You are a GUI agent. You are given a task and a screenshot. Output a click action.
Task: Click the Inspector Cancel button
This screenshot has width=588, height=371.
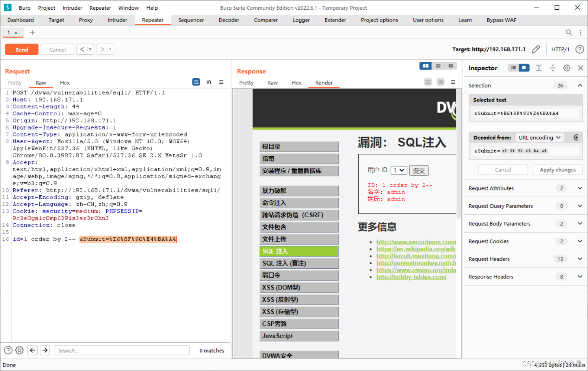click(503, 170)
